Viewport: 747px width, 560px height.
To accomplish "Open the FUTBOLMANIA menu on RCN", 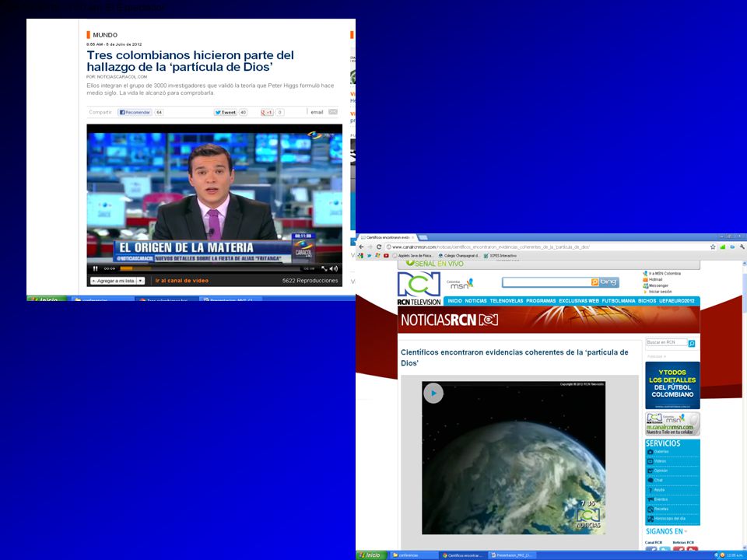I will coord(619,301).
